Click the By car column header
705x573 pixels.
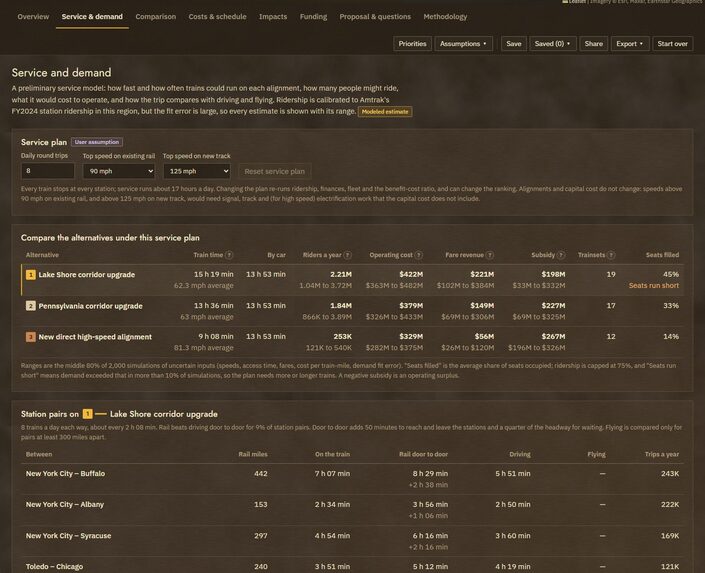(x=277, y=255)
